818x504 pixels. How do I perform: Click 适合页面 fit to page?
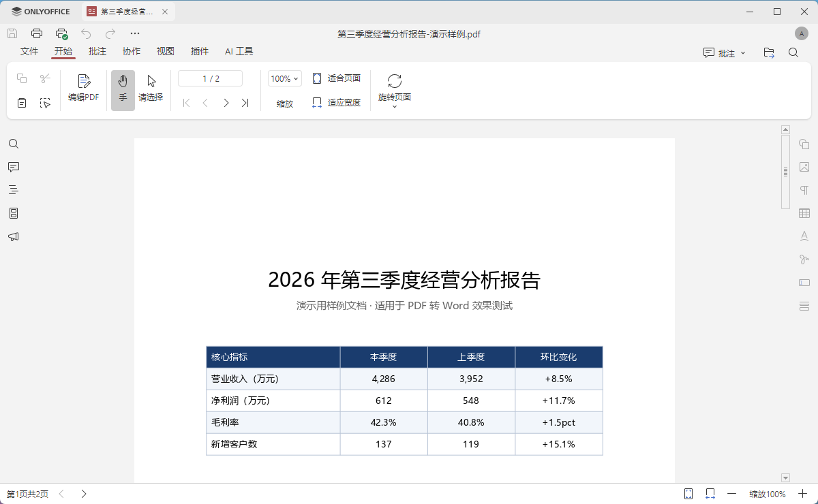tap(336, 78)
